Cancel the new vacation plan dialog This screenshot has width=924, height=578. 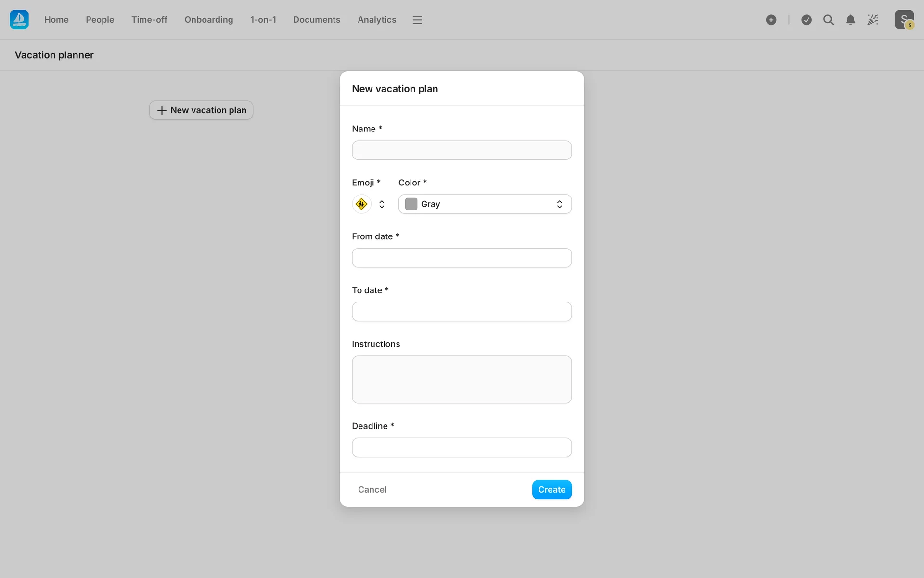372,489
